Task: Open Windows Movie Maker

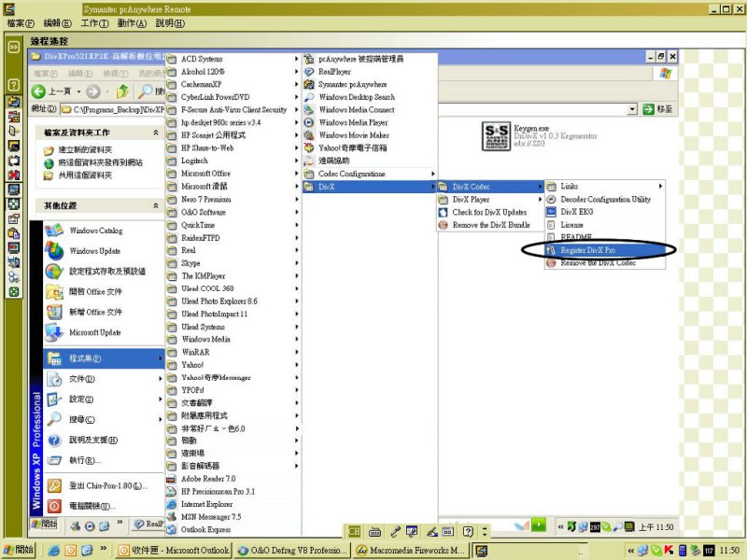Action: pos(353,135)
